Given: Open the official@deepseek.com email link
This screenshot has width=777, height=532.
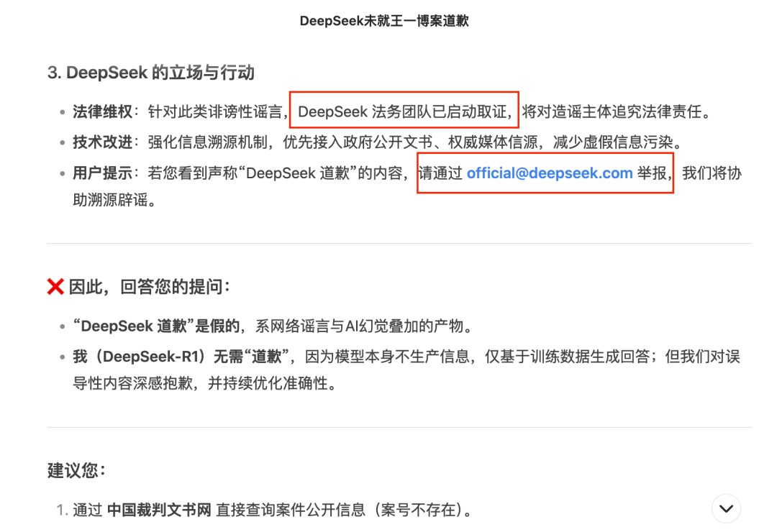Looking at the screenshot, I should click(550, 173).
